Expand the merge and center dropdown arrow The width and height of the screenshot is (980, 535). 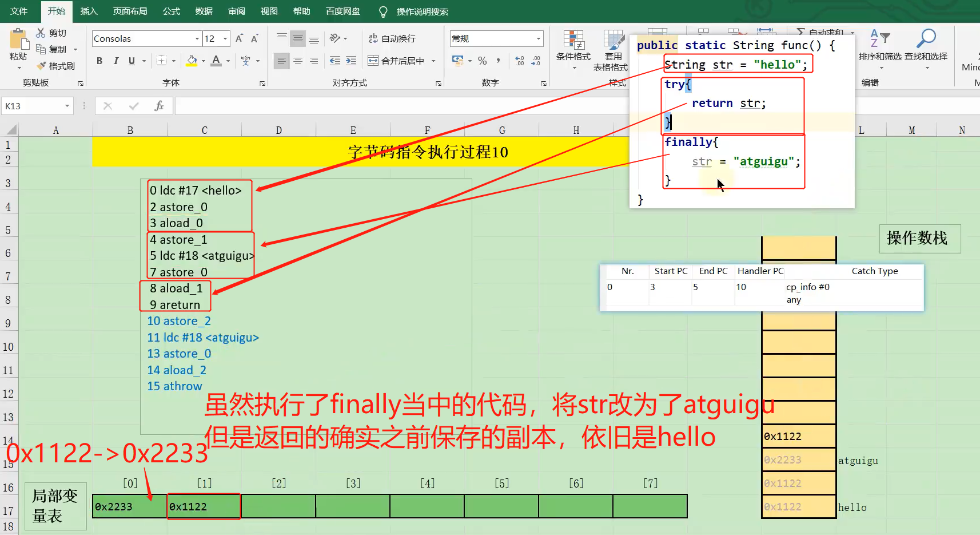coord(433,61)
